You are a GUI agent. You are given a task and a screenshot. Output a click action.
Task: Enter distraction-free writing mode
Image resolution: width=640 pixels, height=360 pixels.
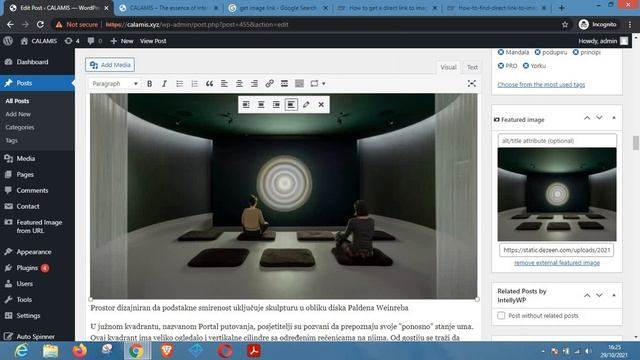(x=471, y=84)
